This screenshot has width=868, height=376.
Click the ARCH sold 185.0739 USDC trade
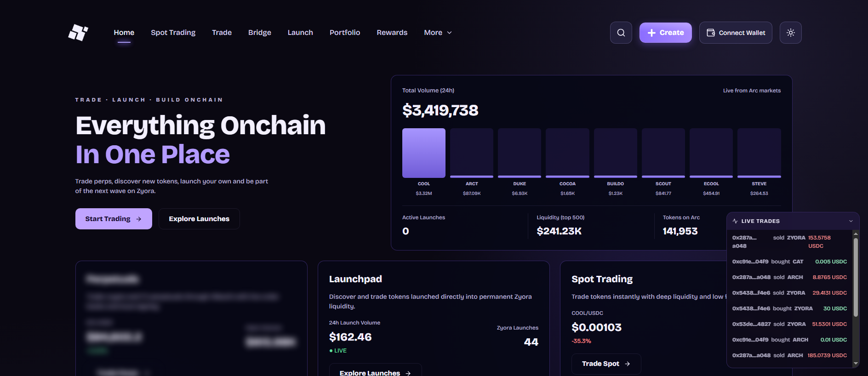pos(789,355)
